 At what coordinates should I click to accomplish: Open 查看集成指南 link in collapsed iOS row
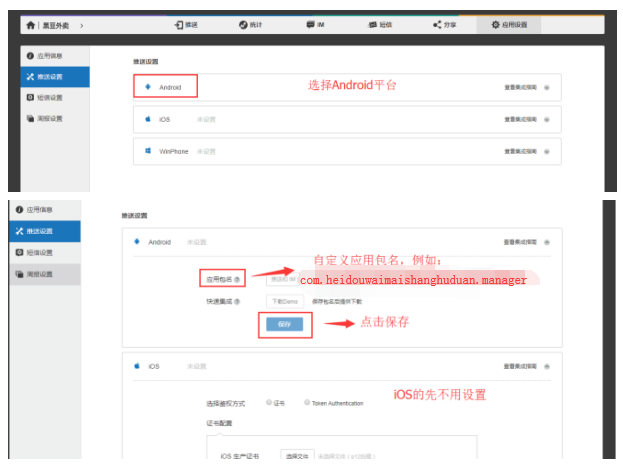click(520, 120)
